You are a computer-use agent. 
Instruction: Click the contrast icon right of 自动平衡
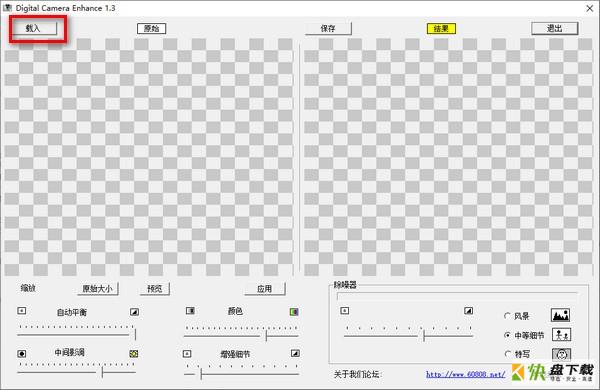134,312
